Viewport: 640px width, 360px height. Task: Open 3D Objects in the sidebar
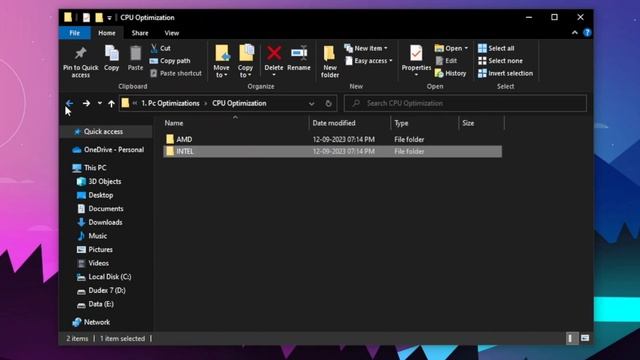(104, 181)
